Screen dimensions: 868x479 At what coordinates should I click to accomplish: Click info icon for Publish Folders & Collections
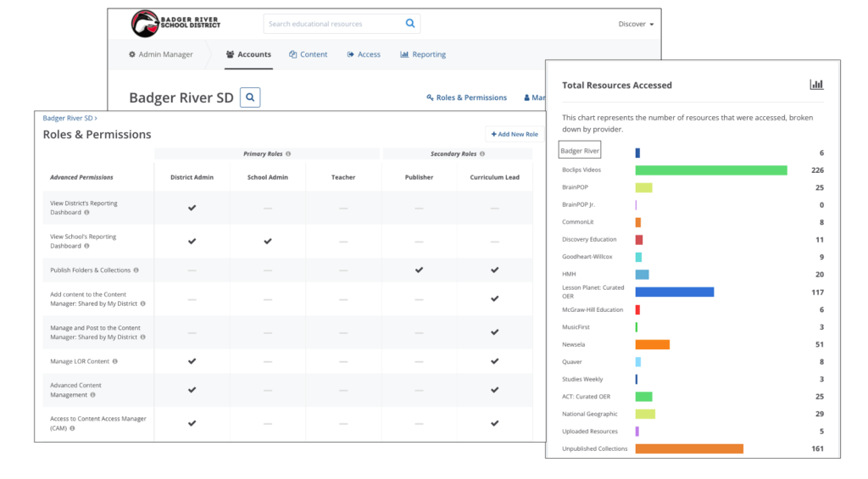point(136,270)
